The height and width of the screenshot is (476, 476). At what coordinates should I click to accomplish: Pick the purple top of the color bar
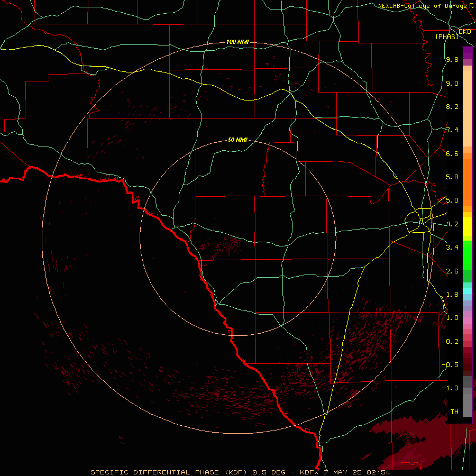[x=467, y=53]
